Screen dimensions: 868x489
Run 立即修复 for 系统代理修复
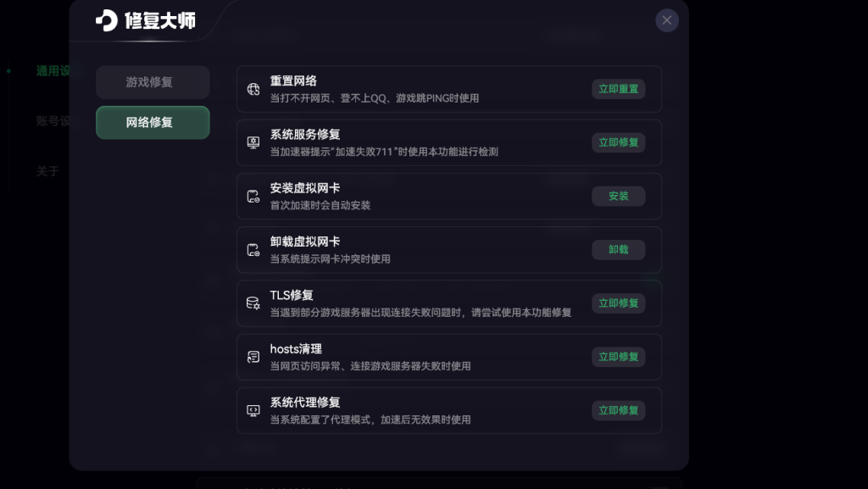pyautogui.click(x=618, y=410)
